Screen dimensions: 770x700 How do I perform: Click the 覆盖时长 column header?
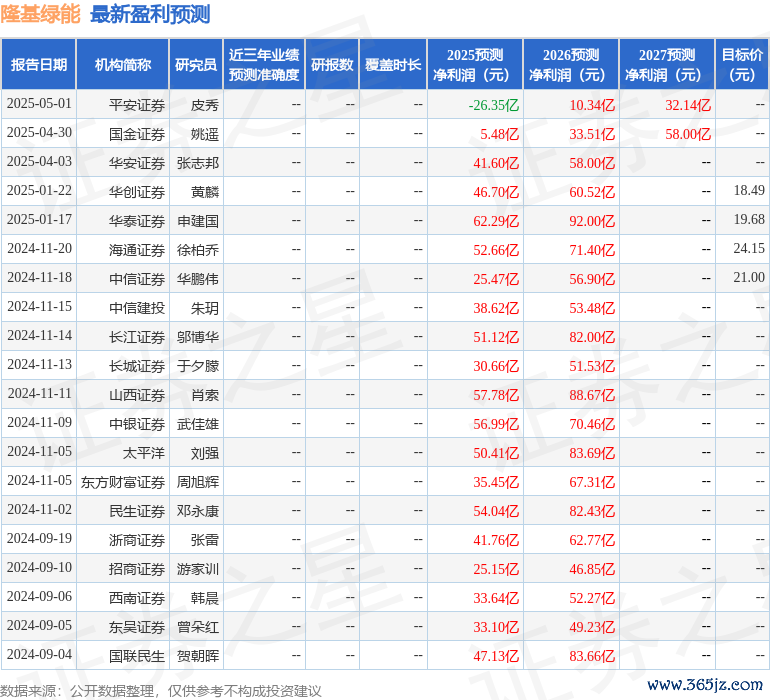tap(393, 64)
